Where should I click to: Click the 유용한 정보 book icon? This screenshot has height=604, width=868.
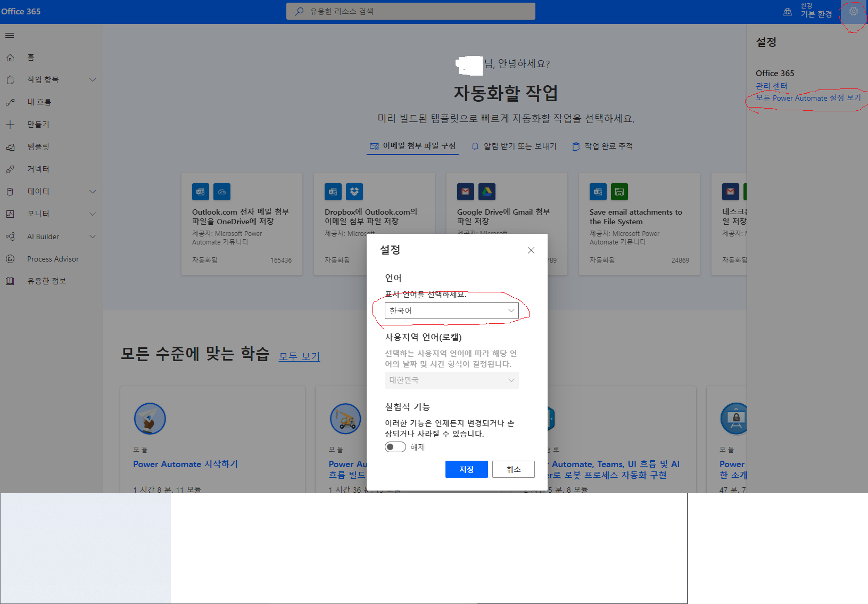[x=10, y=281]
